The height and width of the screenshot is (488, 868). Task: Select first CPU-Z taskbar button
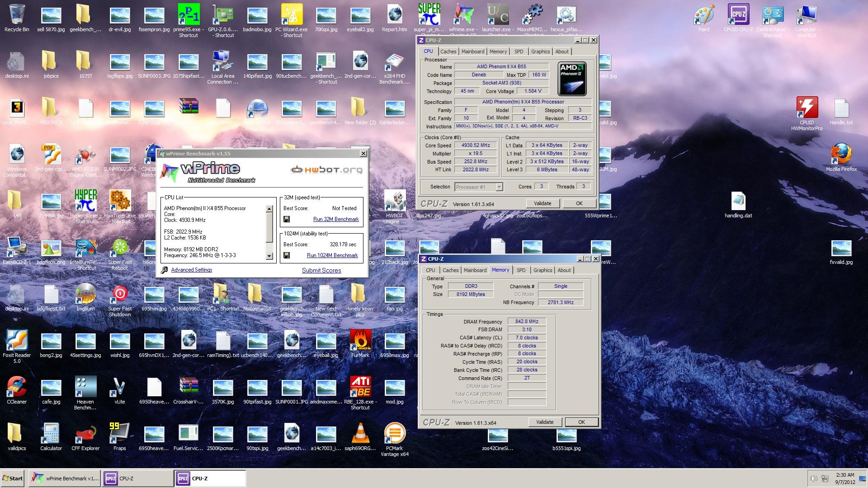[x=137, y=479]
